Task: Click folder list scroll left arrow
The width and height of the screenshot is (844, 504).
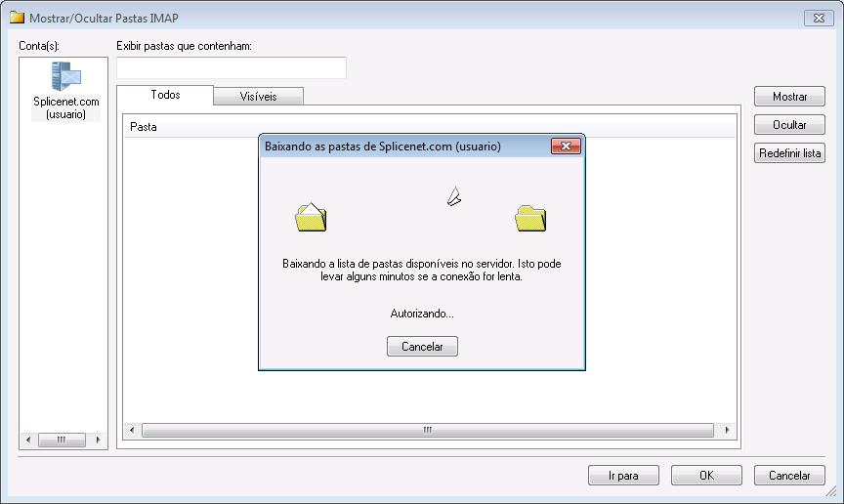Action: (132, 430)
